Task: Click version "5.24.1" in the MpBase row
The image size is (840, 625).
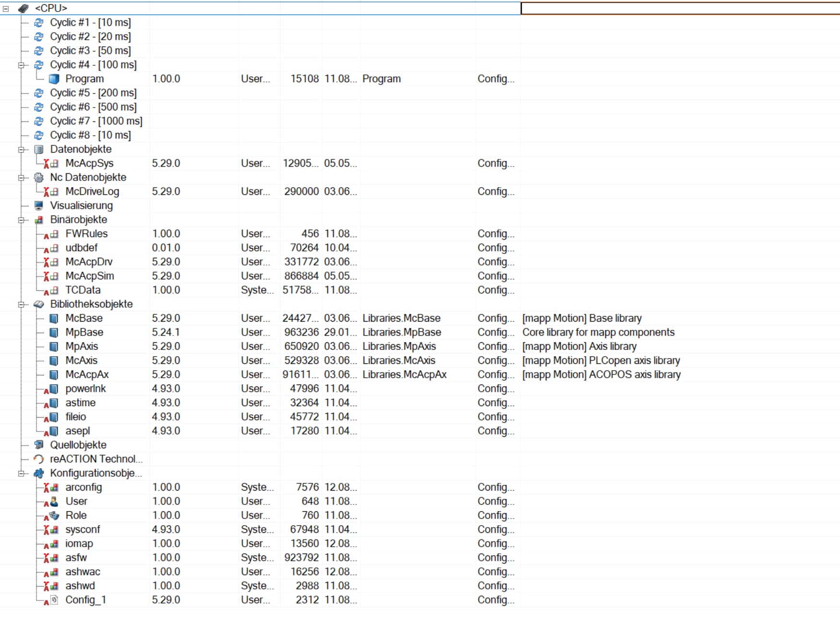Action: pyautogui.click(x=166, y=332)
